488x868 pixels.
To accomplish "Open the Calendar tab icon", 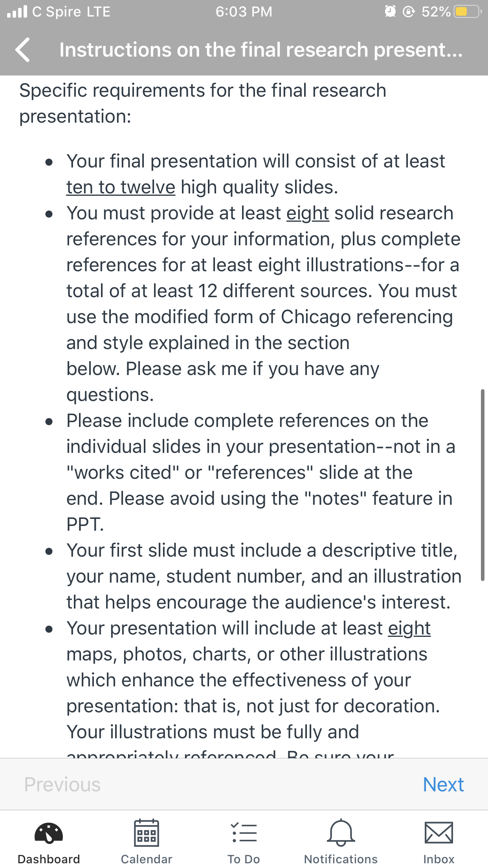I will tap(147, 833).
